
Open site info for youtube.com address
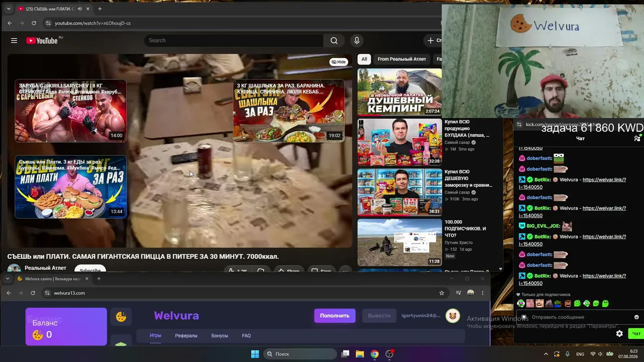click(48, 23)
